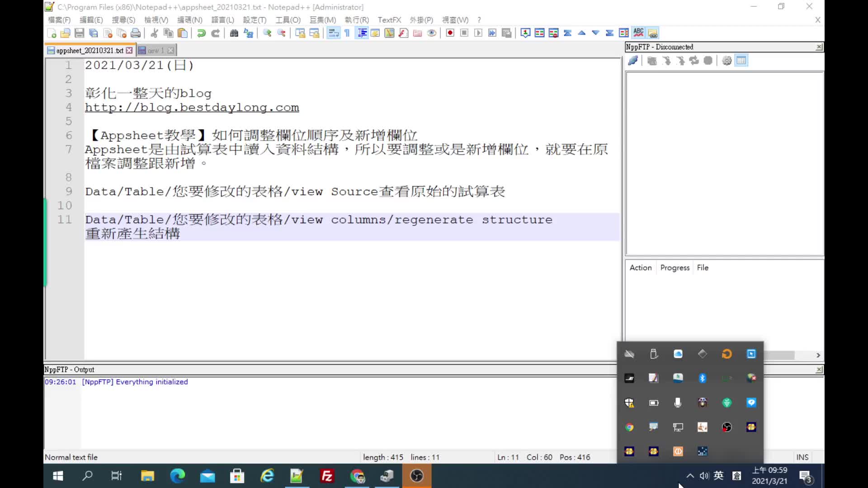
Task: Cut selection with the scissors icon
Action: pyautogui.click(x=155, y=33)
